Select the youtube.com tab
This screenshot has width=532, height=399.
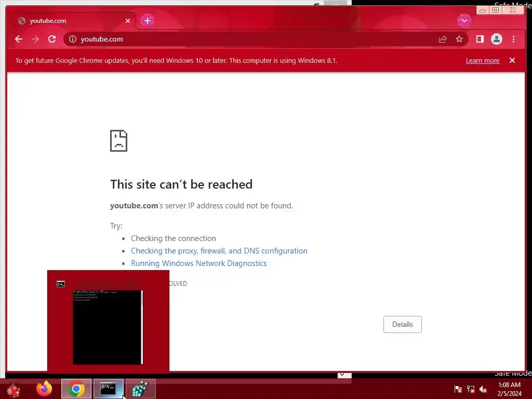[74, 21]
